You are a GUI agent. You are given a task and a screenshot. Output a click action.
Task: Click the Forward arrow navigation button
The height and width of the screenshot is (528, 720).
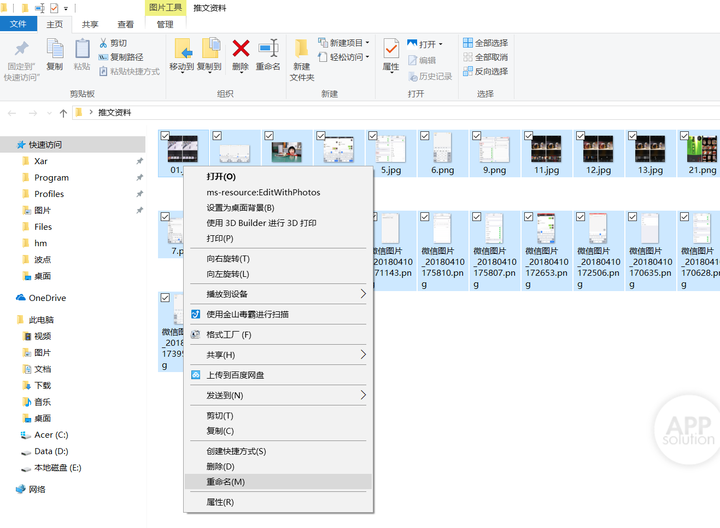coord(33,113)
